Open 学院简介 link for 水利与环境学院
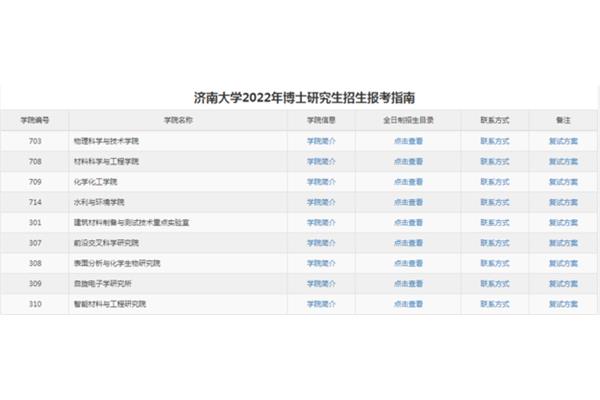Image resolution: width=600 pixels, height=400 pixels. tap(321, 202)
